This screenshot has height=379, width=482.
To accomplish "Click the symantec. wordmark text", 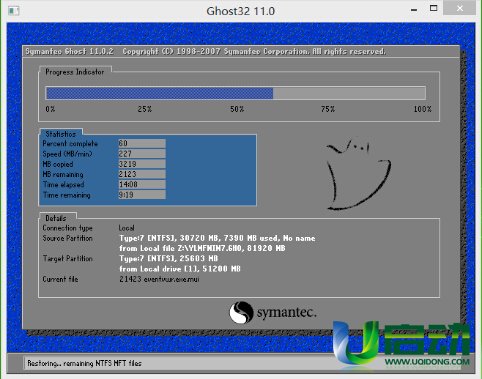I will pyautogui.click(x=286, y=312).
